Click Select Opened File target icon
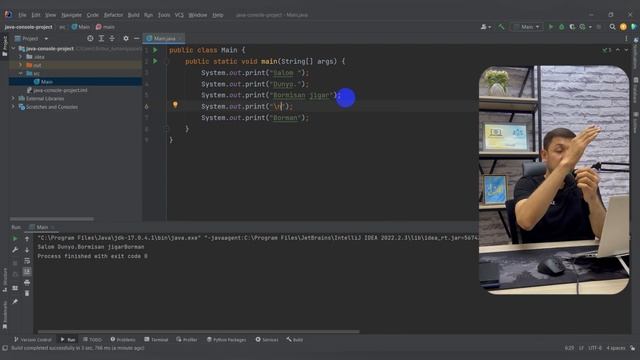The image size is (640, 360). pos(90,38)
